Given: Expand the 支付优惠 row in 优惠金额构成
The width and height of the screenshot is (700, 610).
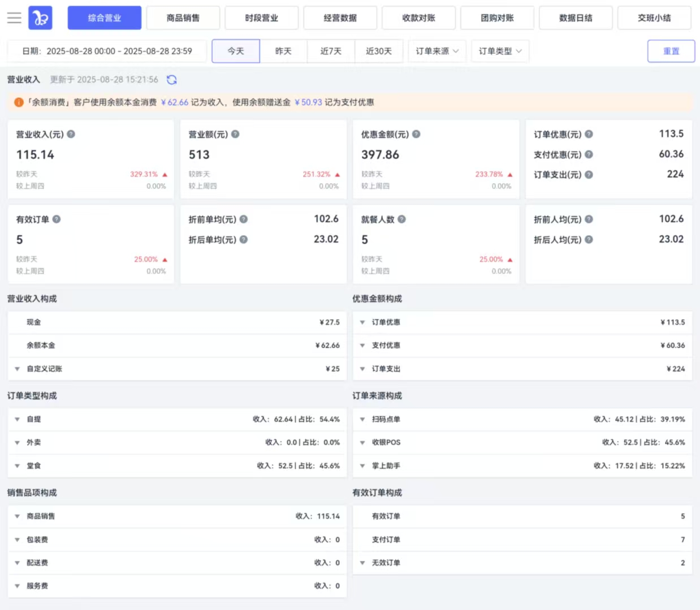Looking at the screenshot, I should (522, 345).
